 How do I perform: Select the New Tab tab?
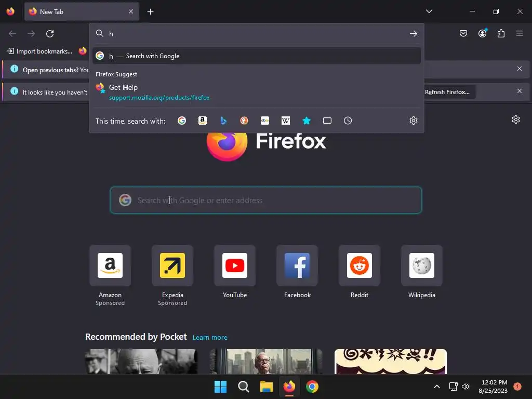click(x=82, y=12)
